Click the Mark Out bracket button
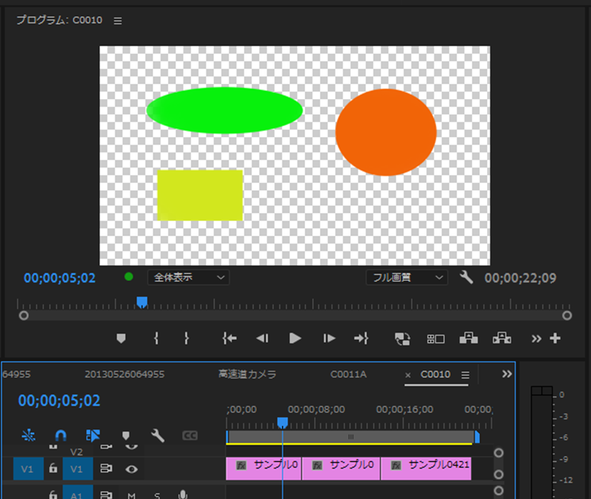Viewport: 591px width, 499px height. [186, 338]
